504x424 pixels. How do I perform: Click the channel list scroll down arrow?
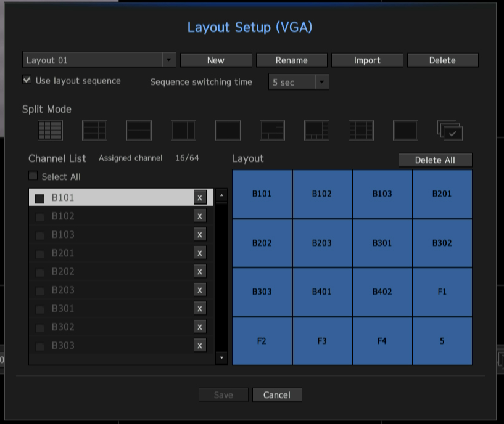click(221, 357)
